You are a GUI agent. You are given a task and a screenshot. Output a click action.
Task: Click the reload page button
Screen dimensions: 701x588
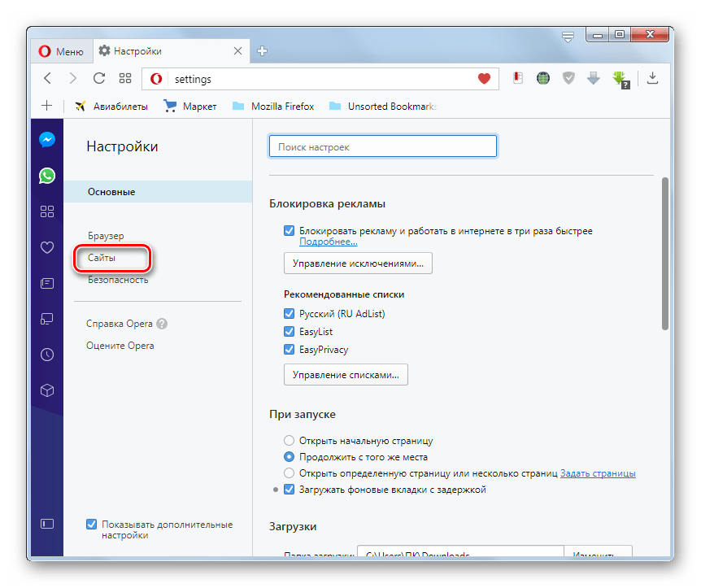pos(99,79)
